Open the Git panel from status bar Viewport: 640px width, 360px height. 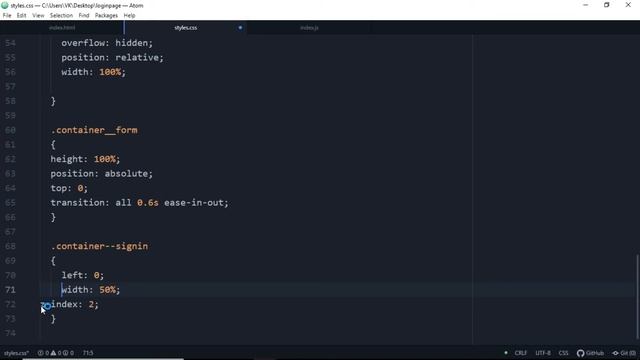[x=624, y=353]
